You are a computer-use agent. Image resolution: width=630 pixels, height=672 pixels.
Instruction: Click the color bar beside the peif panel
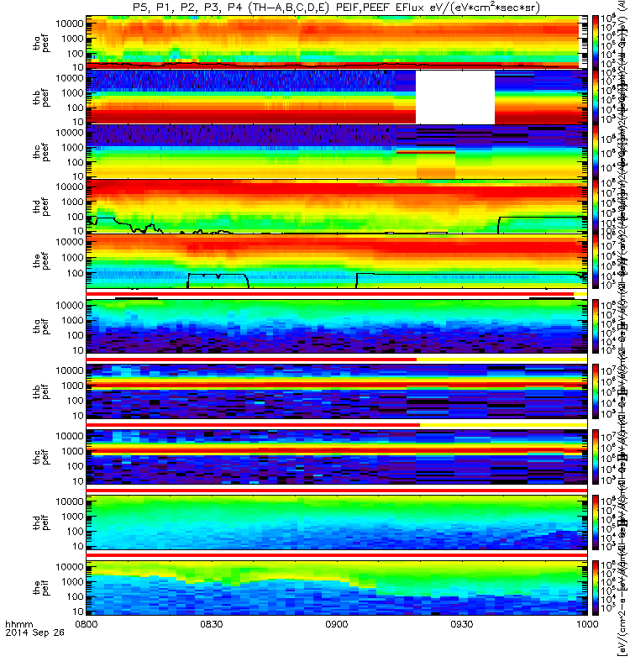pyautogui.click(x=596, y=587)
